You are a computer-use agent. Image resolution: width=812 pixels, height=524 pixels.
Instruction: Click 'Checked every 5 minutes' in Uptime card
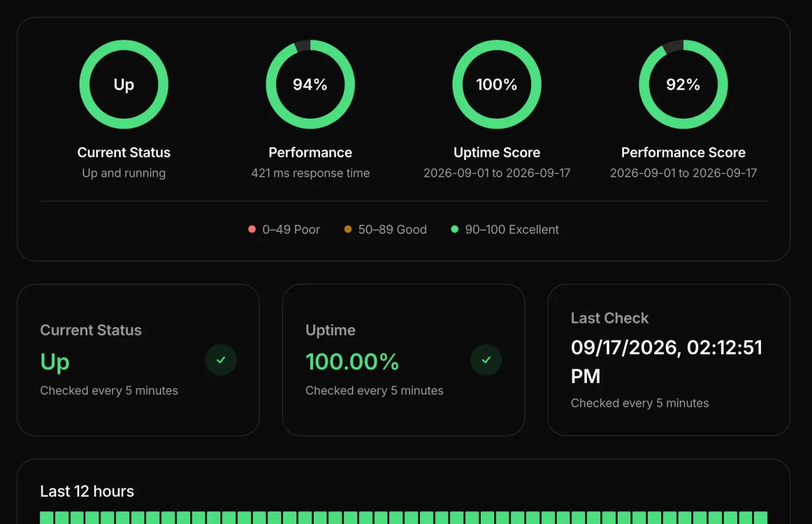pyautogui.click(x=374, y=391)
